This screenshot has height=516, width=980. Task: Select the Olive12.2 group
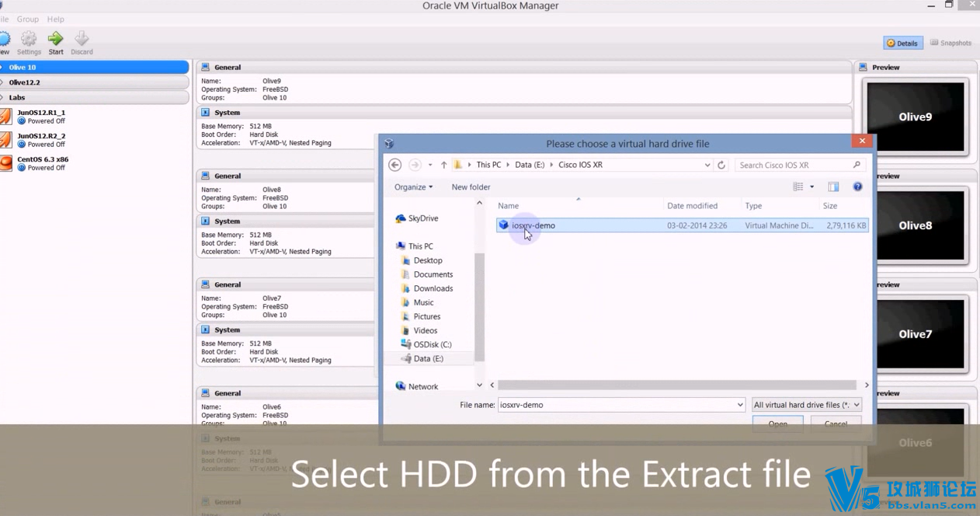[x=94, y=82]
